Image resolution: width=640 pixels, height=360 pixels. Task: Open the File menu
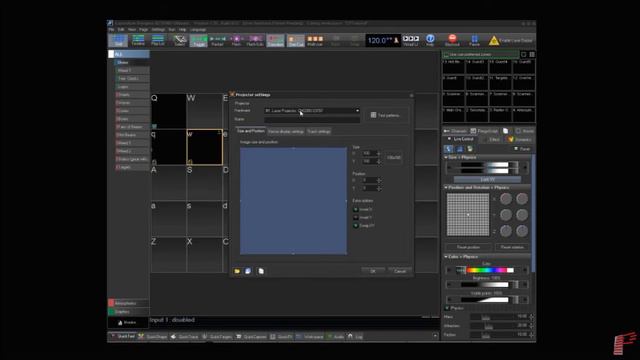coord(111,29)
